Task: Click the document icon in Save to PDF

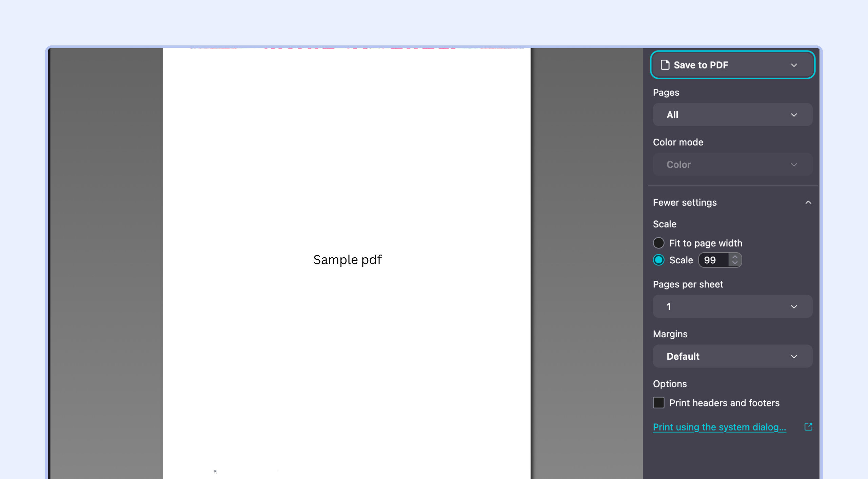Action: [x=665, y=65]
